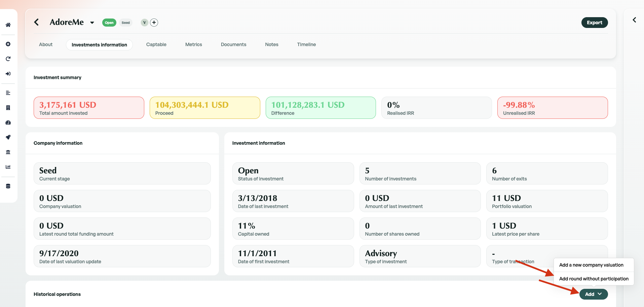Image resolution: width=644 pixels, height=307 pixels.
Task: Click the 101,128,283.1 USD Difference card
Action: 321,108
